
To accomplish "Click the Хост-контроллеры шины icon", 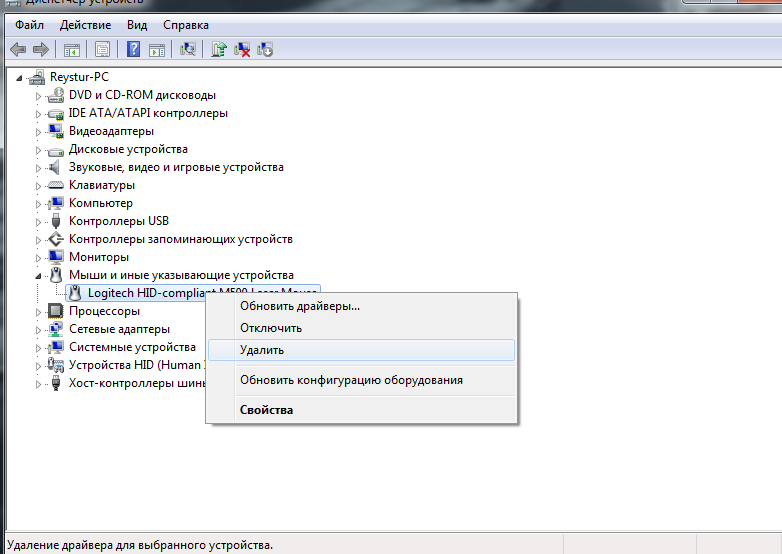I will pyautogui.click(x=56, y=383).
